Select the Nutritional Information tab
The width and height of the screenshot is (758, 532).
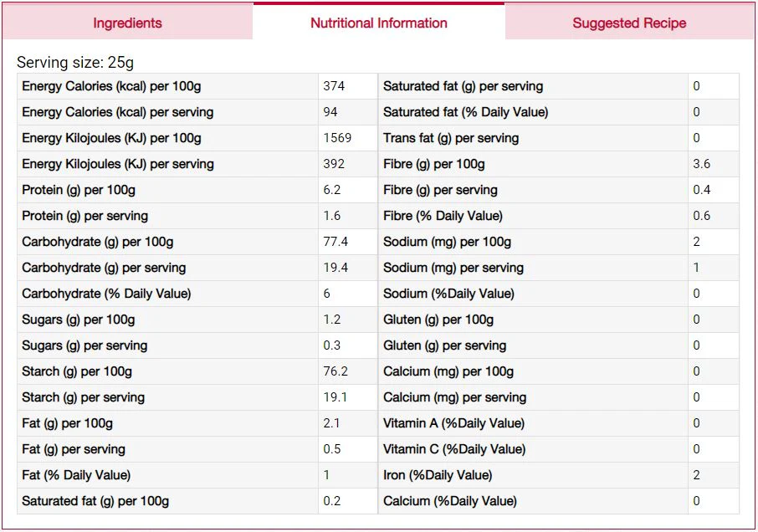378,23
